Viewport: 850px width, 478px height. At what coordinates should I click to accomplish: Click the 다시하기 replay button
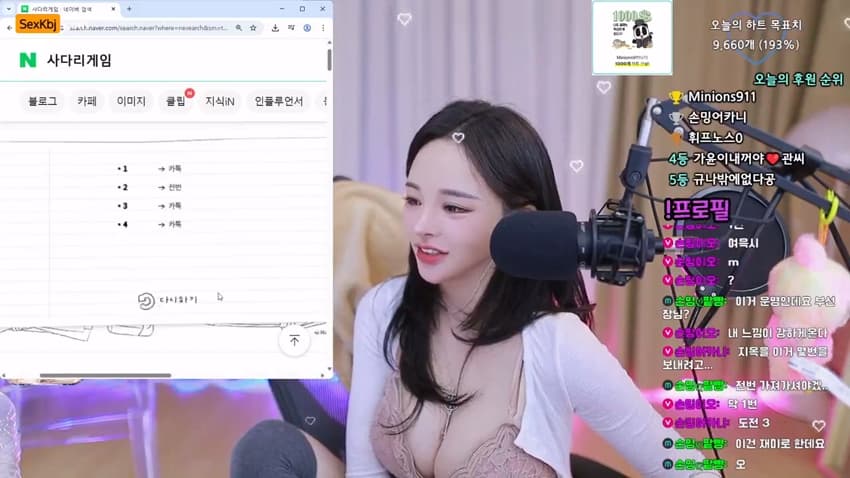(168, 300)
